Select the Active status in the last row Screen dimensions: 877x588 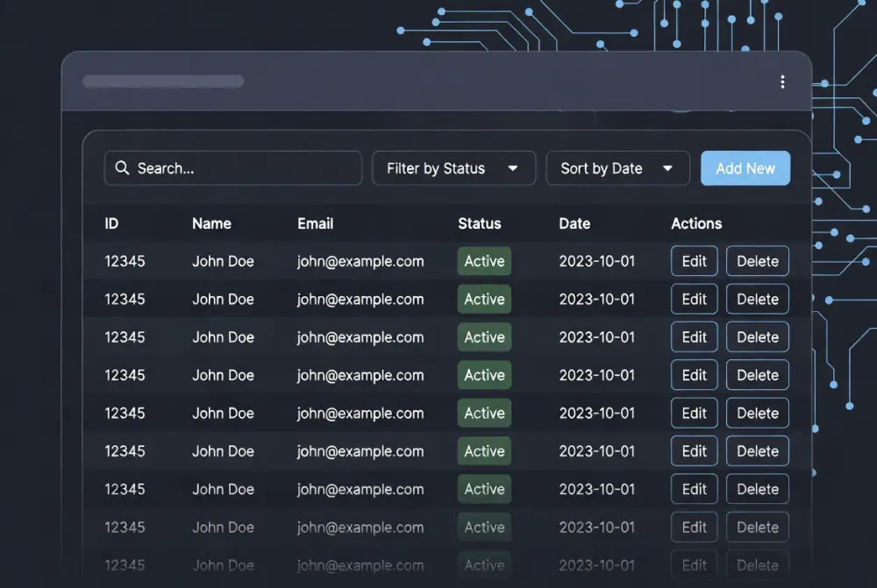(x=484, y=565)
